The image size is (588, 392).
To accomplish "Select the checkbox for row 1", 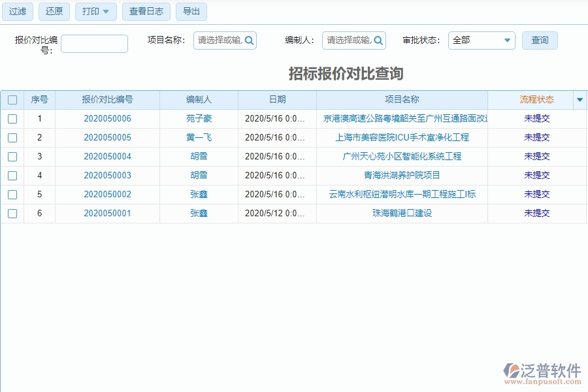I will [x=12, y=118].
